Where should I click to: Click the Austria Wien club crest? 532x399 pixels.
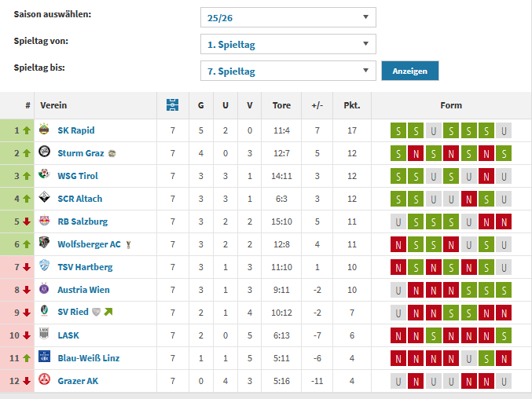[x=45, y=290]
